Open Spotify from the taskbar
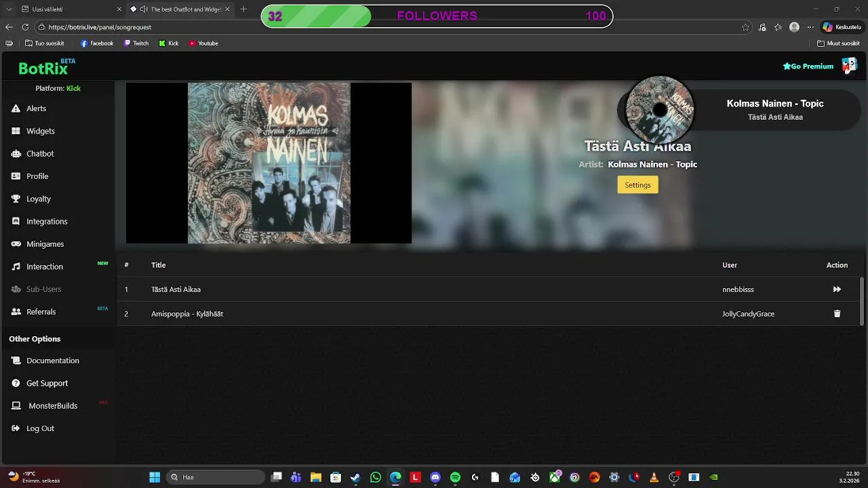This screenshot has height=488, width=868. point(455,477)
